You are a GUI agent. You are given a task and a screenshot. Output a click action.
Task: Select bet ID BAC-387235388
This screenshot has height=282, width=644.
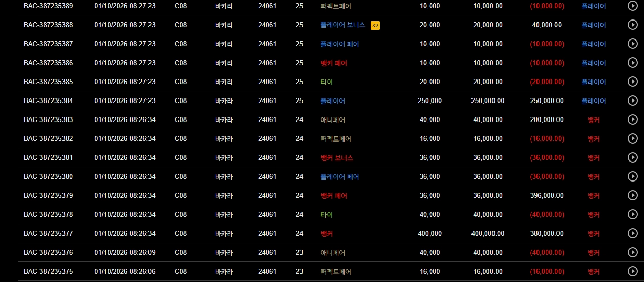[48, 25]
